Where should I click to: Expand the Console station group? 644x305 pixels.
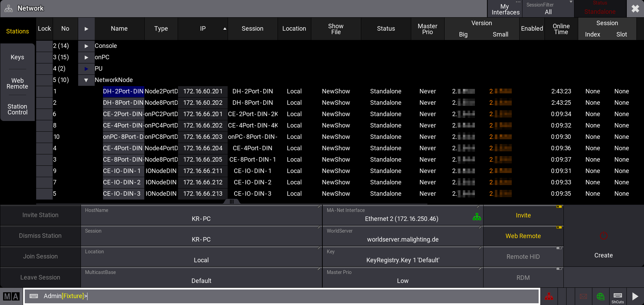point(86,46)
